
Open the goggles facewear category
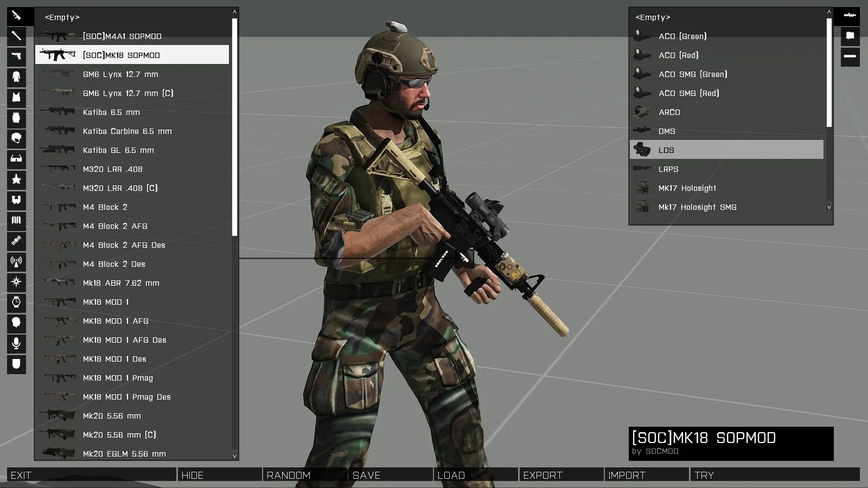coord(16,159)
